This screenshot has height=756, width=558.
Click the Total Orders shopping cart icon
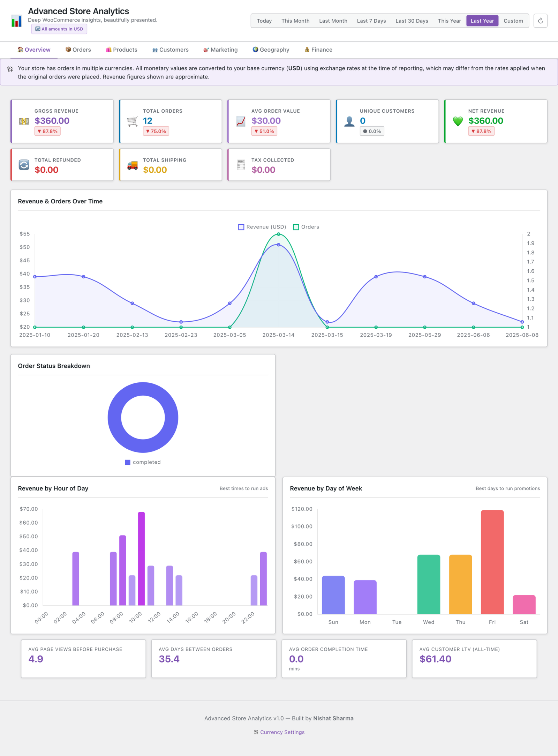coord(133,121)
